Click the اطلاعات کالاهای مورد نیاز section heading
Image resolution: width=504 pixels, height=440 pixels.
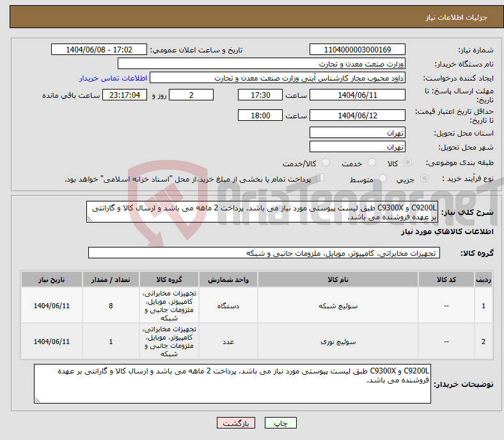click(447, 232)
